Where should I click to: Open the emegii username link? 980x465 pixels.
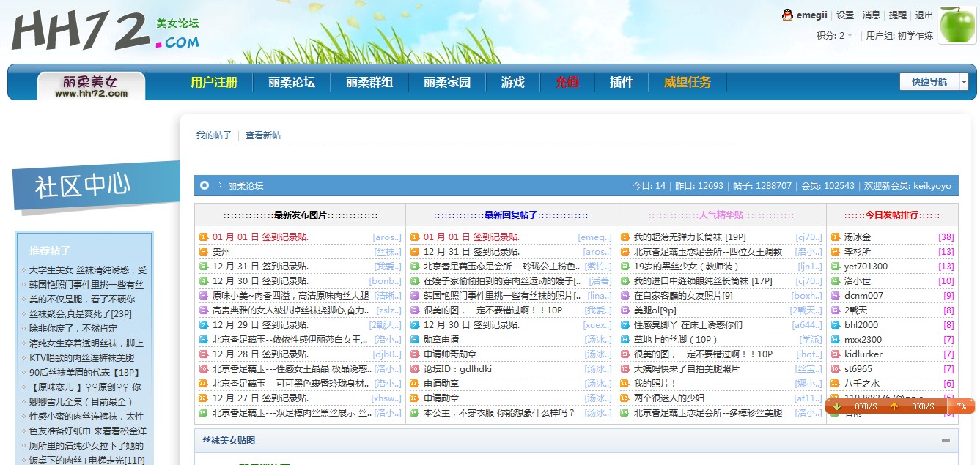812,15
